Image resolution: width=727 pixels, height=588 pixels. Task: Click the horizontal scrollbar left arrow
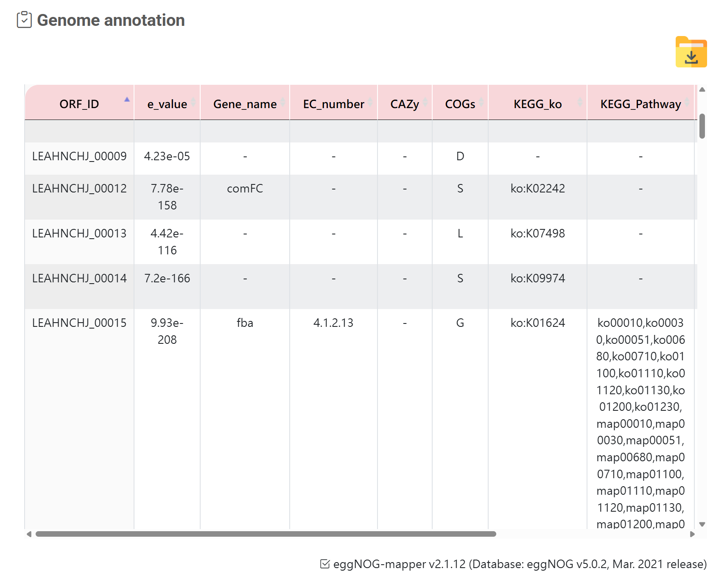29,534
